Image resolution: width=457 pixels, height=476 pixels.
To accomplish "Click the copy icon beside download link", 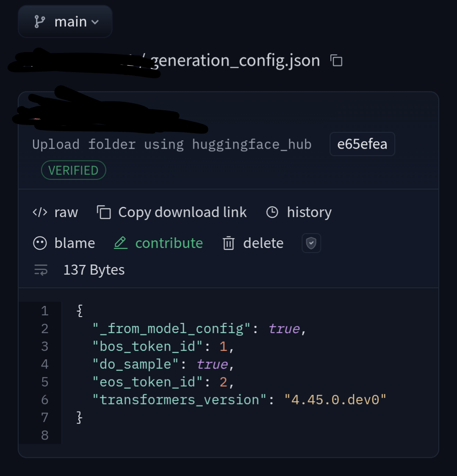I will 104,212.
